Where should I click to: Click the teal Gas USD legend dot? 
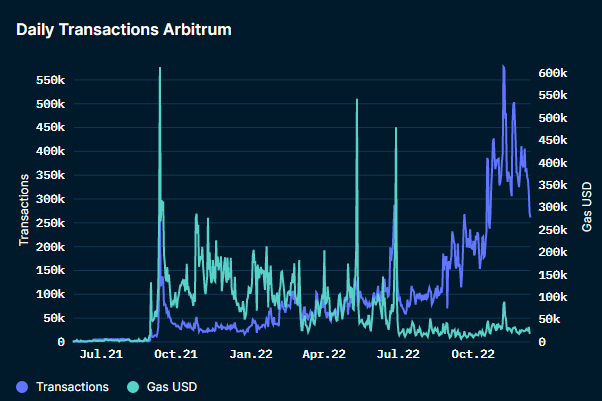tap(133, 387)
